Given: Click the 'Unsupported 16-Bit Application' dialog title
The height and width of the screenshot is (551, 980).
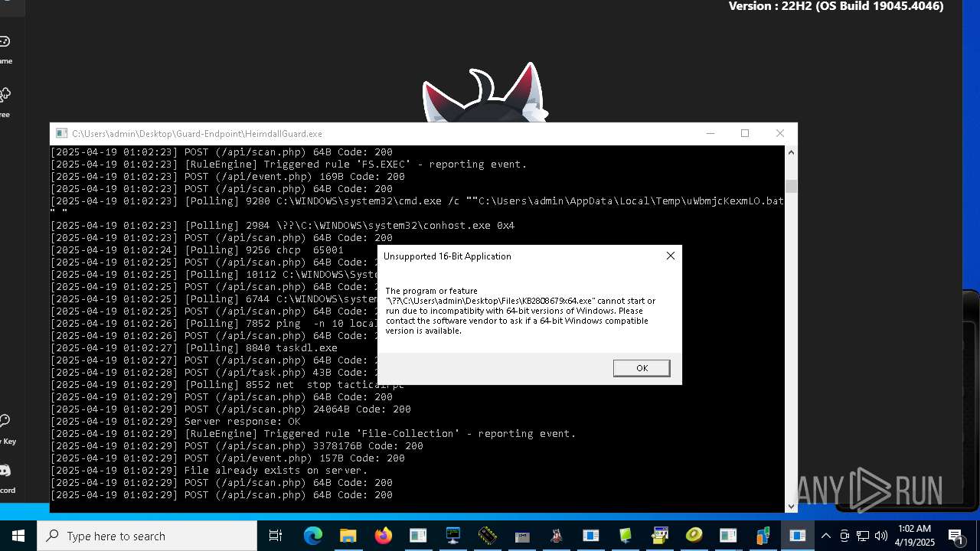Looking at the screenshot, I should click(x=447, y=256).
